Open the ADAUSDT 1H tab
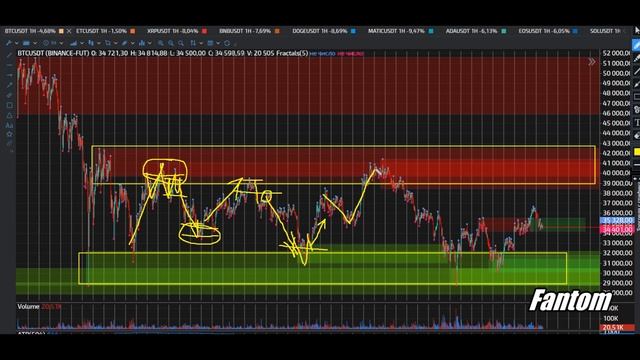The width and height of the screenshot is (640, 360). point(471,31)
